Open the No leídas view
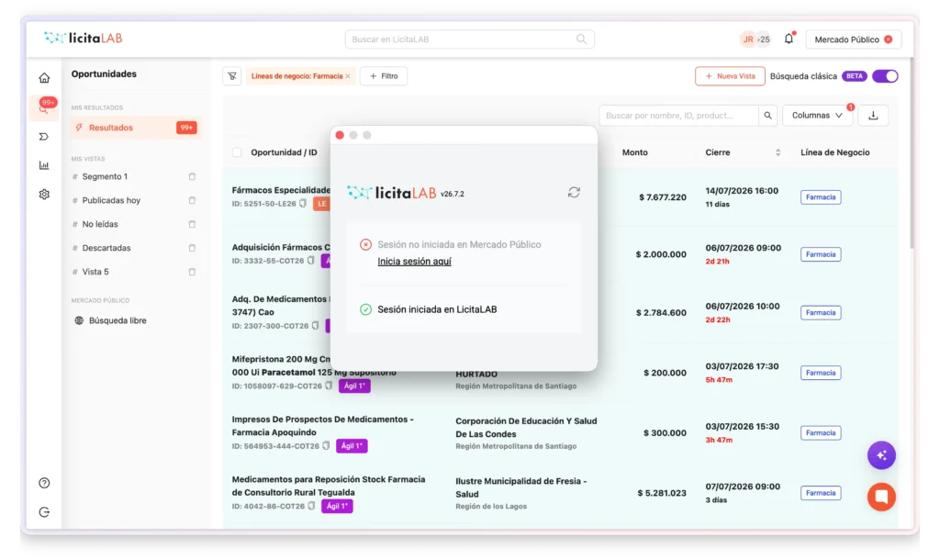This screenshot has width=940, height=560. 100,224
